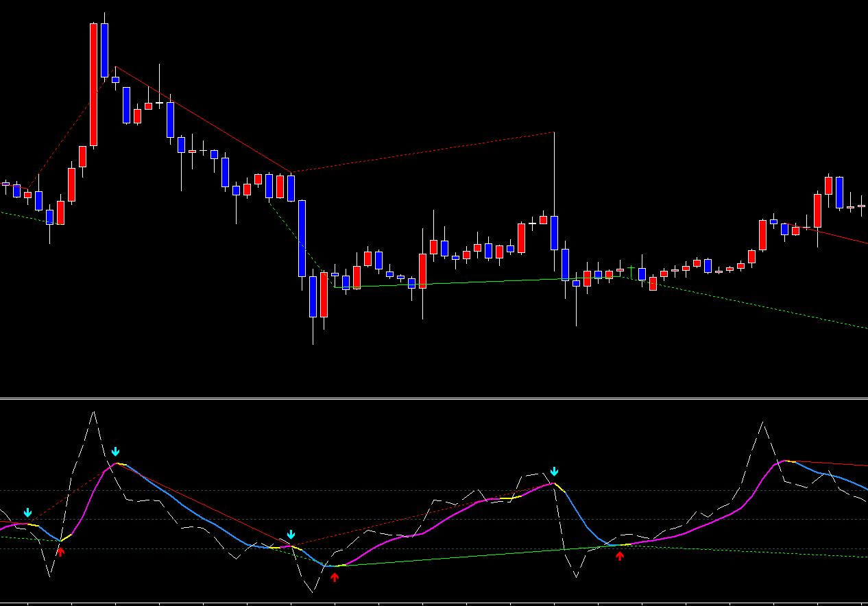Click the cyan down arrow above the indicator's highest magenta peak
Image resolution: width=868 pixels, height=606 pixels.
(x=116, y=452)
